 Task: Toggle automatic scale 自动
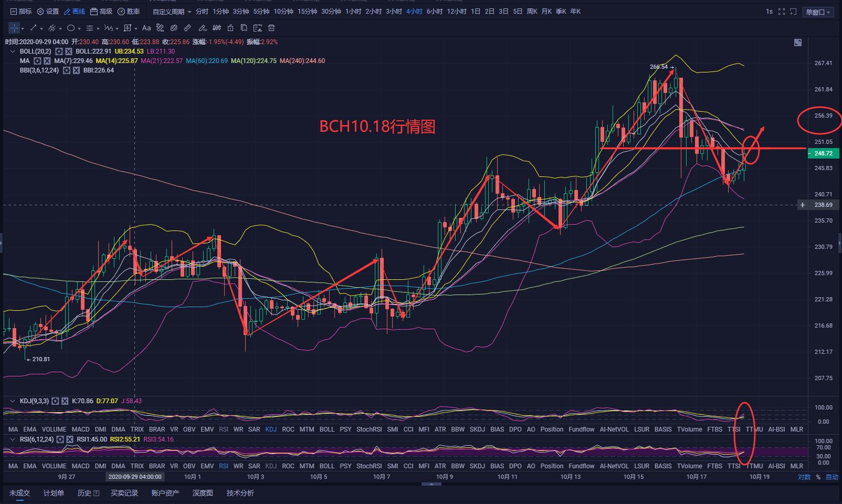tap(832, 477)
